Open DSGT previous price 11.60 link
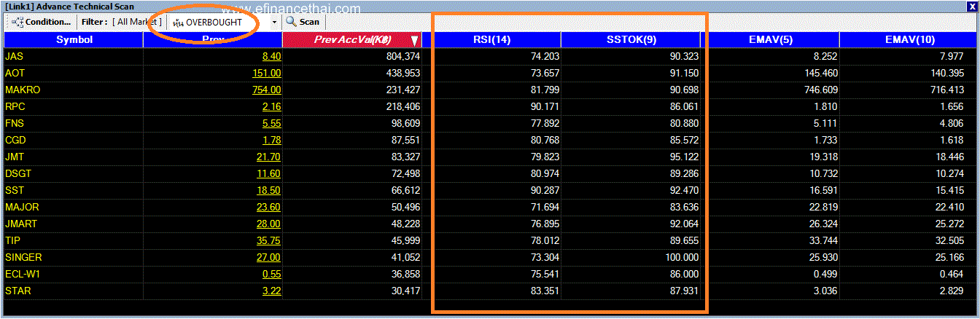 tap(268, 173)
